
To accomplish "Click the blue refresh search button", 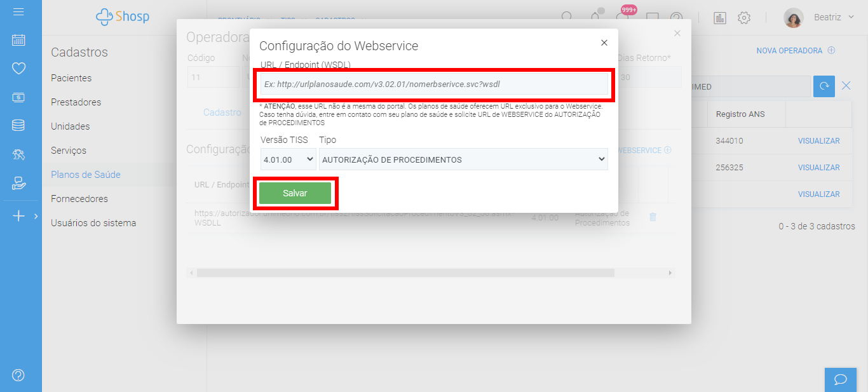I will [824, 86].
